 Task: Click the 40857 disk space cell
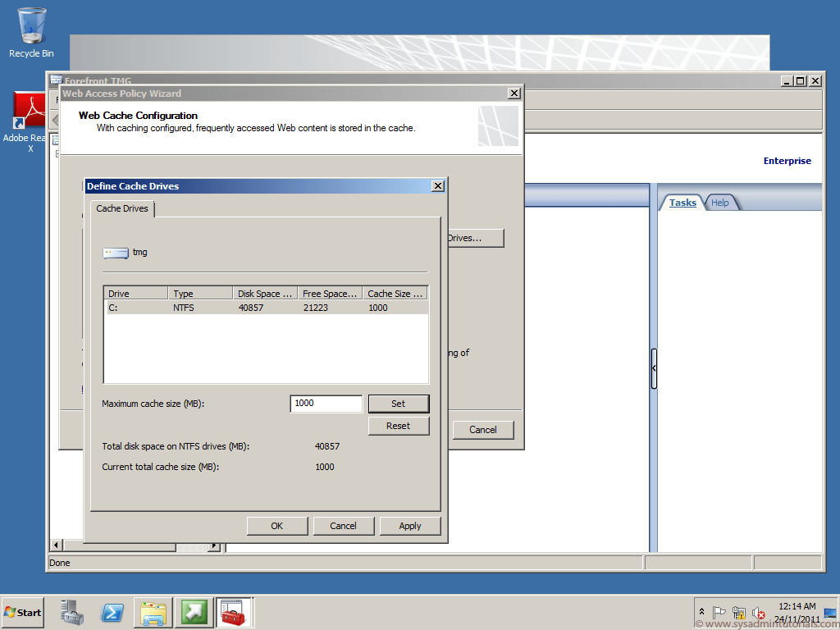(x=251, y=308)
